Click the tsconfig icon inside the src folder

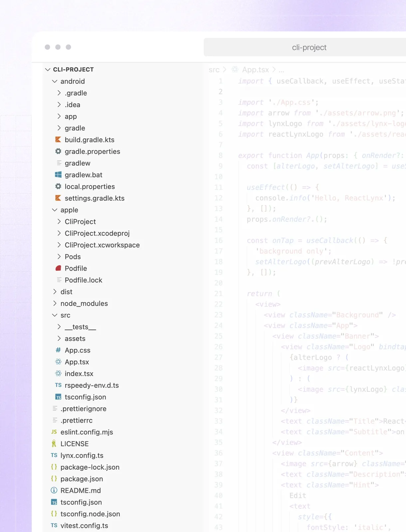58,397
